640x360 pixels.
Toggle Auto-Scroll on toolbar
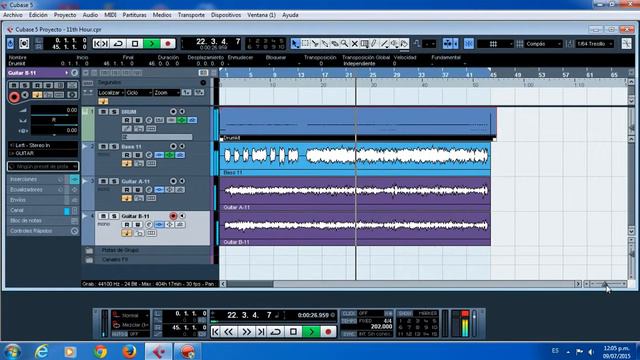click(x=448, y=44)
